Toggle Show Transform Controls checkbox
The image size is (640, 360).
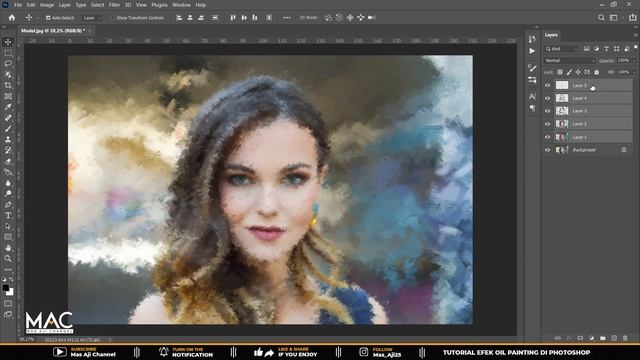point(113,18)
